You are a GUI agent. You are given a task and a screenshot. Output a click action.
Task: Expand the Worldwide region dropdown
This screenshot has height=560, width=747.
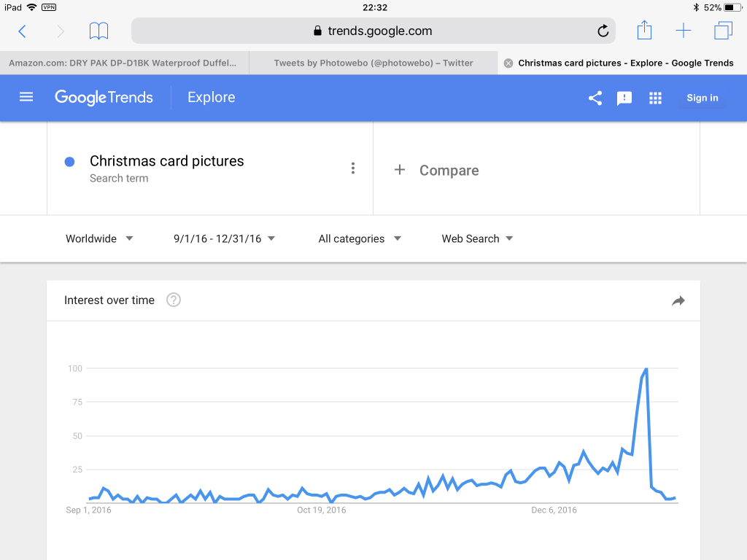click(99, 238)
